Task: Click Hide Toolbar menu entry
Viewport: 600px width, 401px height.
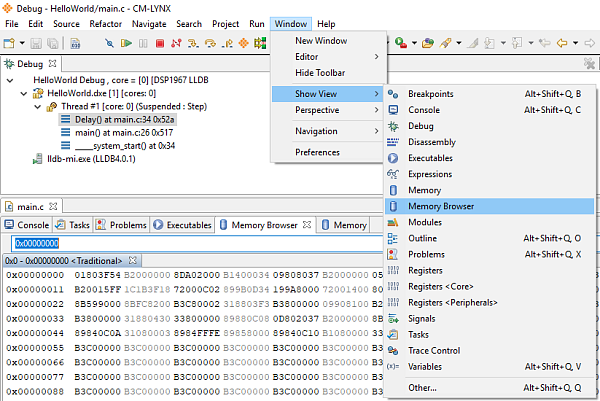Action: [x=329, y=73]
